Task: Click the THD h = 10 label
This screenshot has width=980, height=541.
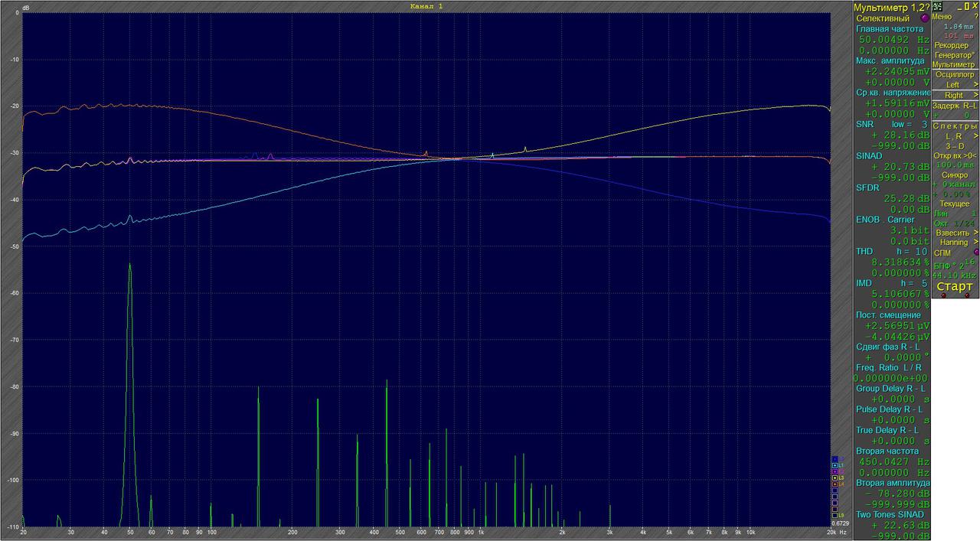Action: click(892, 252)
